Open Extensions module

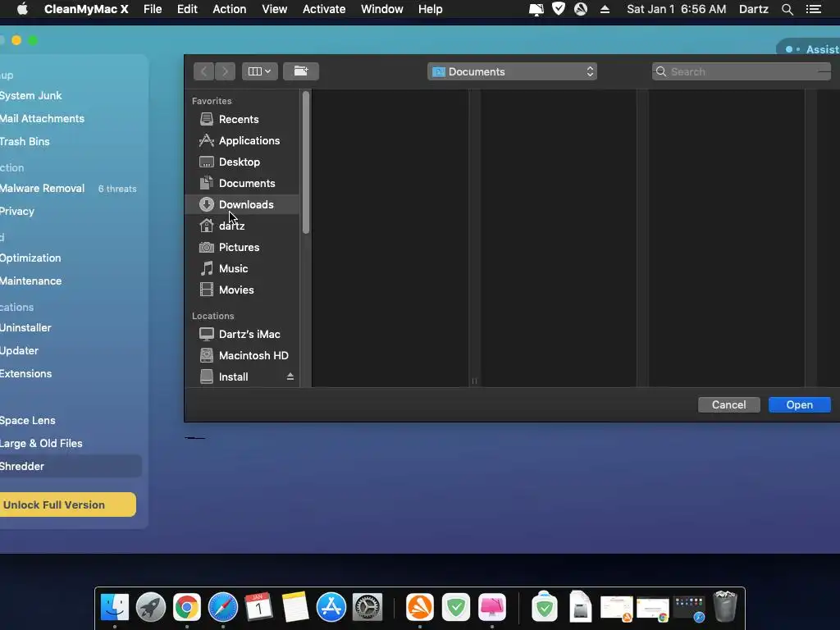(25, 373)
